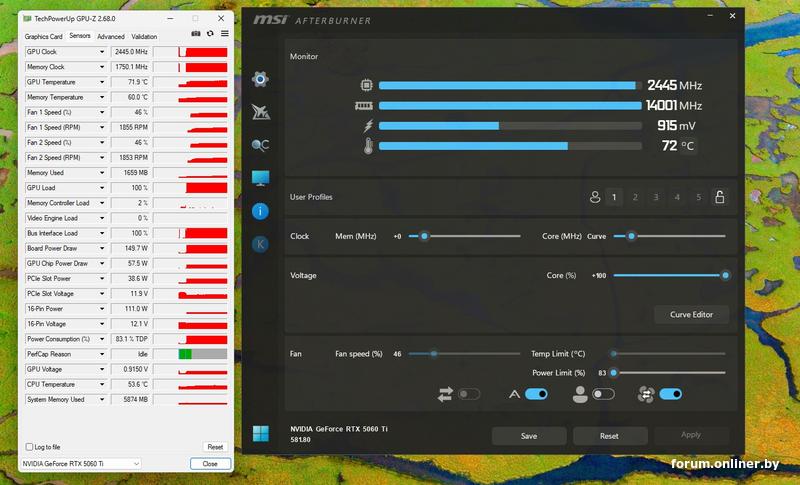Click the Core voltage (%) slider handle
Screen dimensions: 800x485
tap(725, 275)
